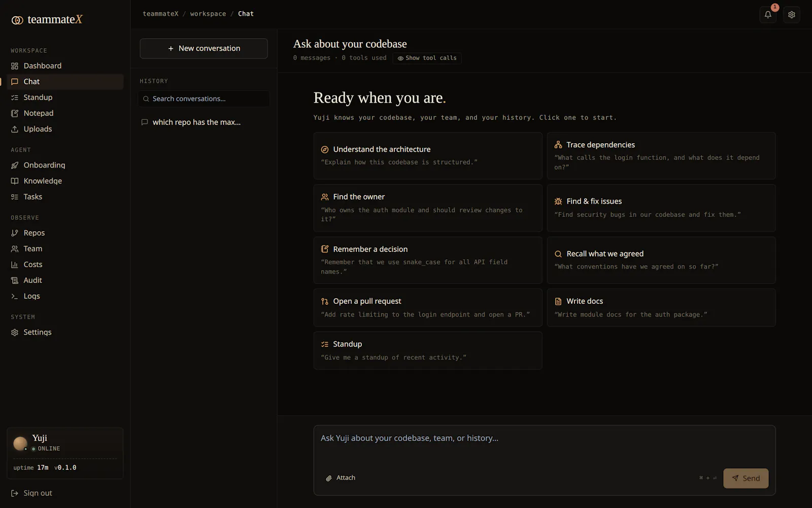Click the Settings gear icon in sidebar
812x508 pixels.
[15, 332]
